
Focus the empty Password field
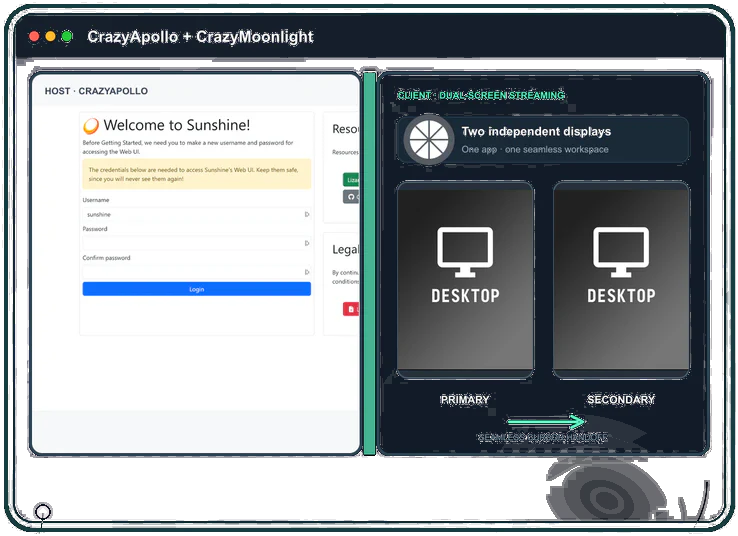coord(196,243)
